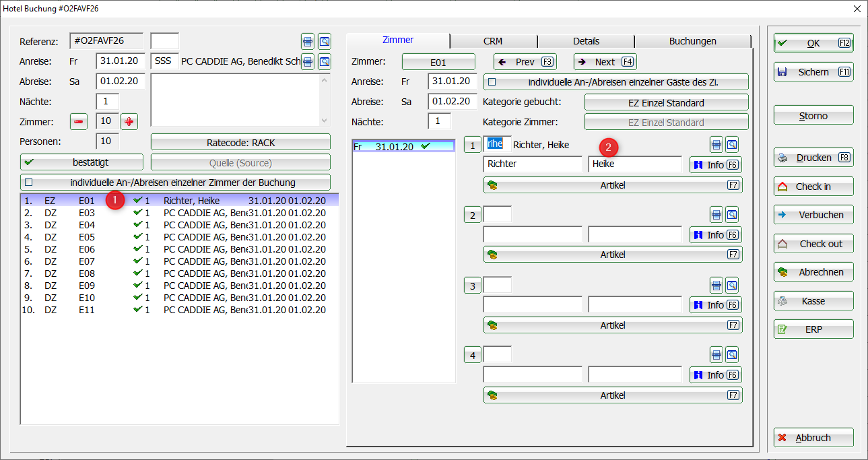Click card icon next to PC CADDIE AG booker
Image resolution: width=868 pixels, height=460 pixels.
tap(307, 62)
